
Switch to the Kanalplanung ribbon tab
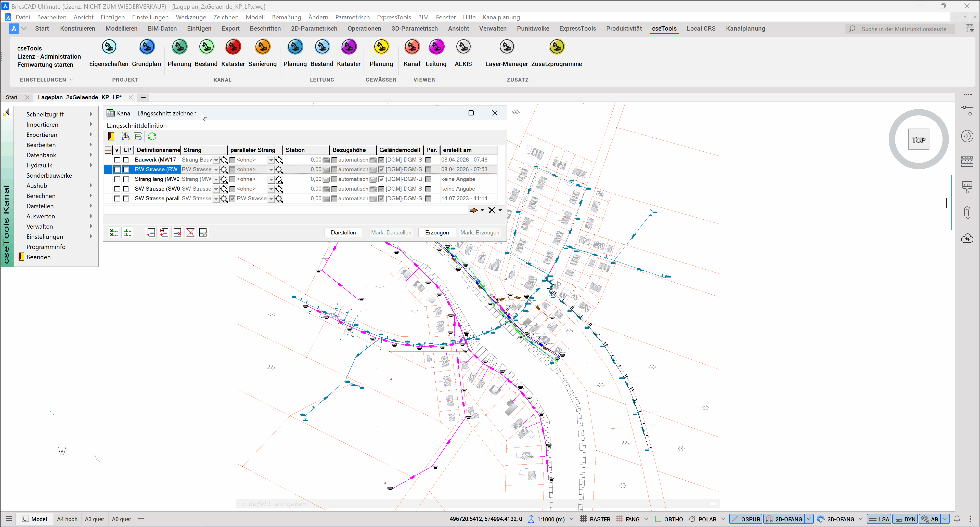745,29
